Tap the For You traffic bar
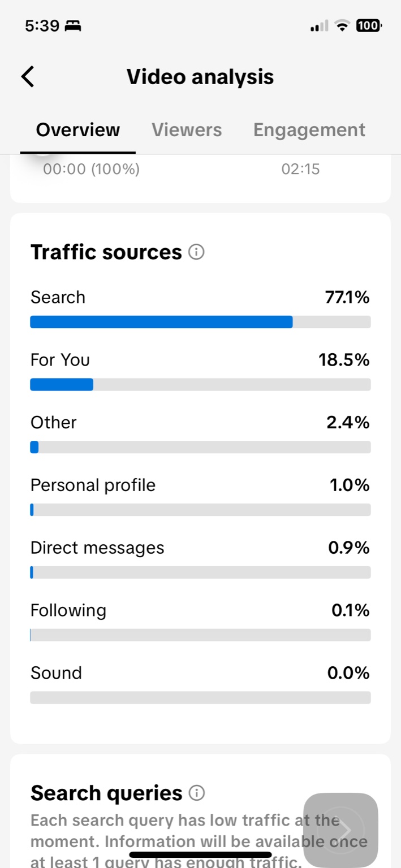Image resolution: width=401 pixels, height=868 pixels. click(x=200, y=385)
